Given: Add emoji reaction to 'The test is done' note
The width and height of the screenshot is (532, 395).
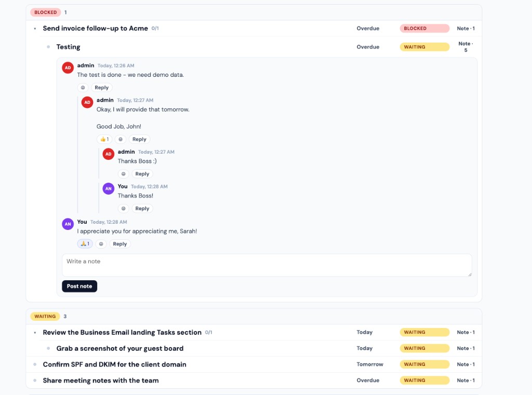Looking at the screenshot, I should pyautogui.click(x=83, y=88).
